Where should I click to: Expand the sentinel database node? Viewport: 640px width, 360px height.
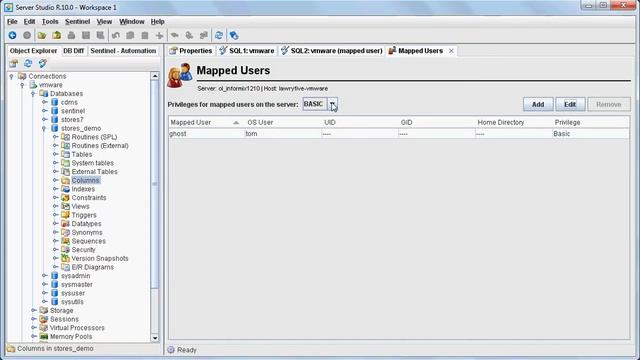point(44,111)
